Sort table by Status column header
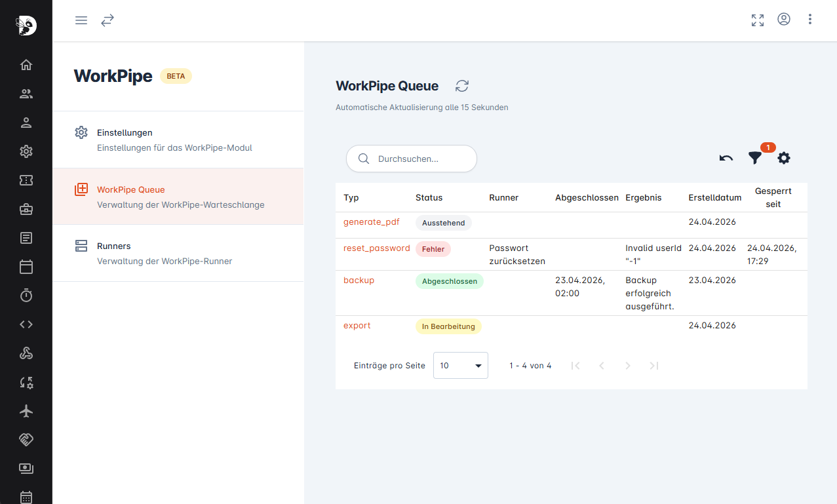This screenshot has width=837, height=504. (429, 198)
